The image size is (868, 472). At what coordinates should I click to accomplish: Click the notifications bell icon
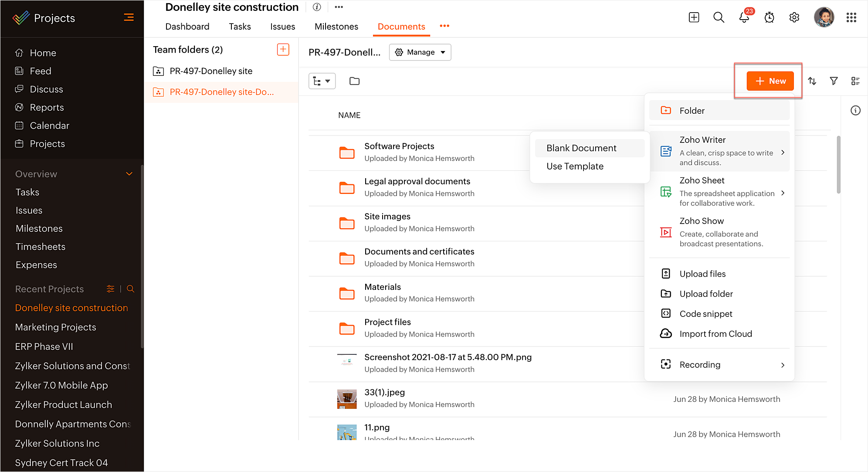click(x=744, y=17)
